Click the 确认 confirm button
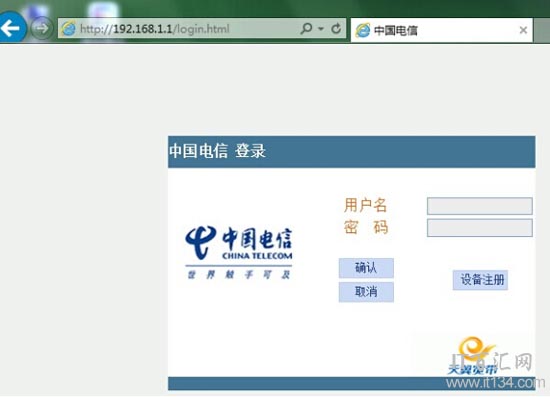The height and width of the screenshot is (397, 550). [x=366, y=268]
